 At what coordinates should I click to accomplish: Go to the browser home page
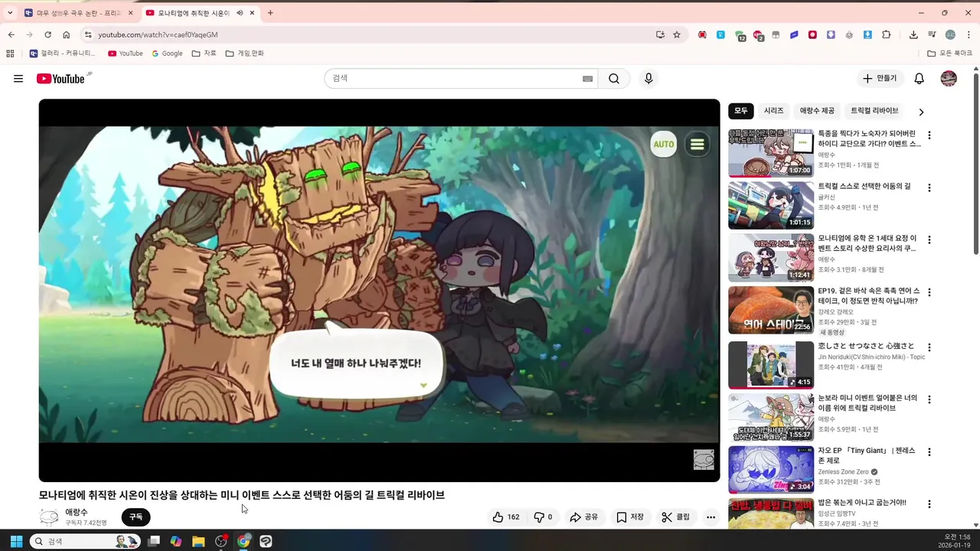coord(67,34)
